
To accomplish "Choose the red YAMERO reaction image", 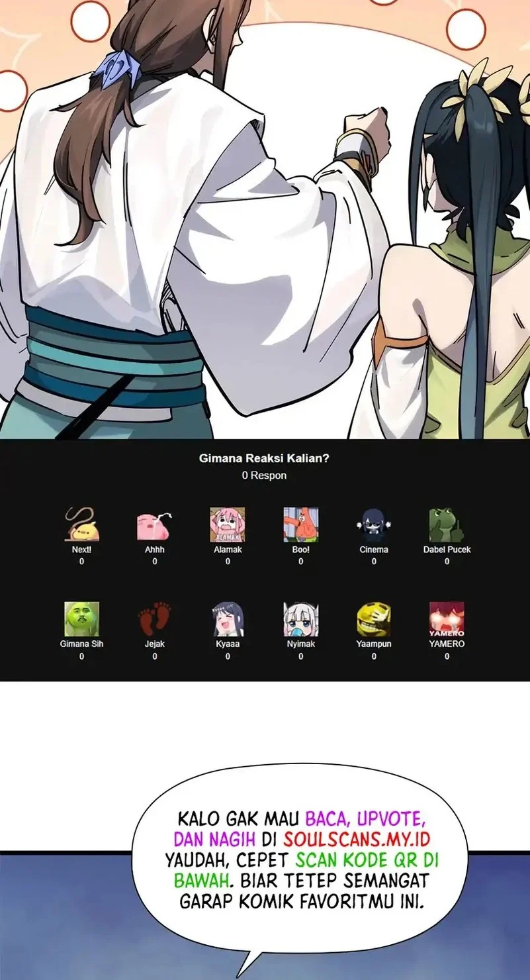I will [447, 618].
